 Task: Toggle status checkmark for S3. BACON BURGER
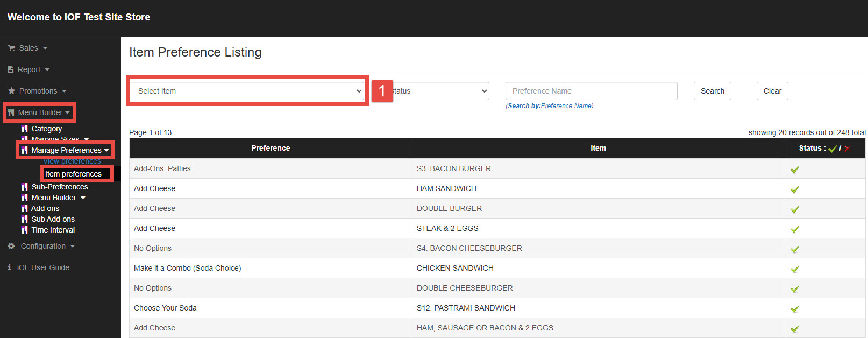794,170
